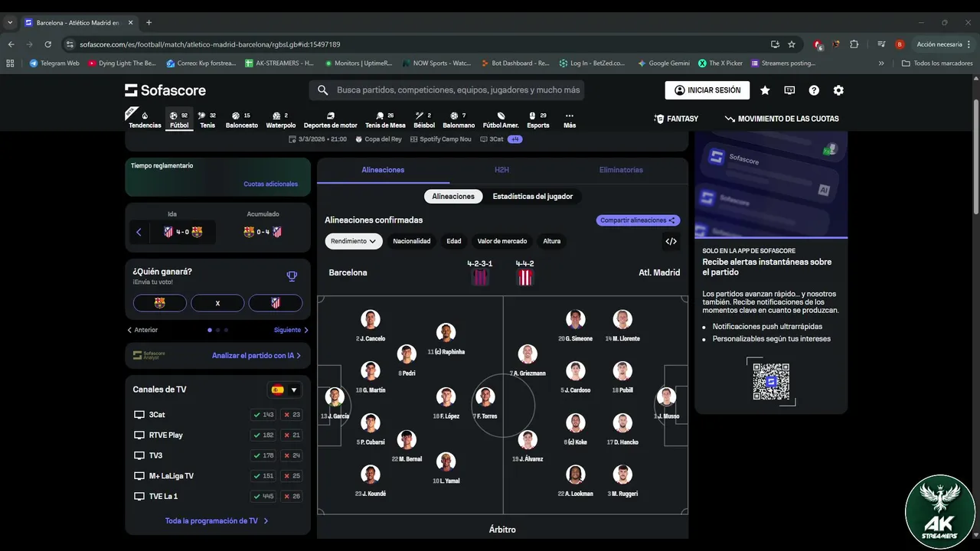Screen dimensions: 980x551
Task: Select Baloncesto sport category
Action: [x=242, y=120]
